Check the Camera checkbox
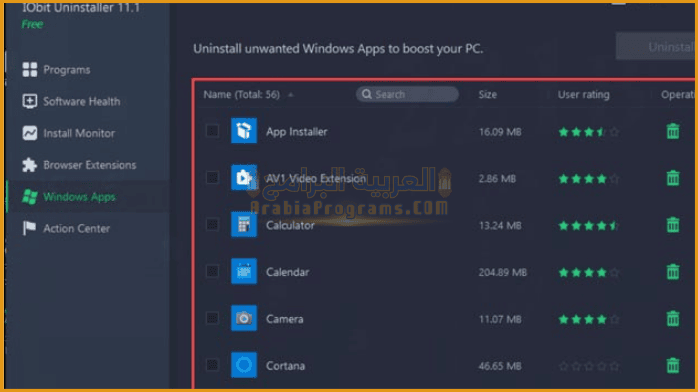 pos(212,318)
